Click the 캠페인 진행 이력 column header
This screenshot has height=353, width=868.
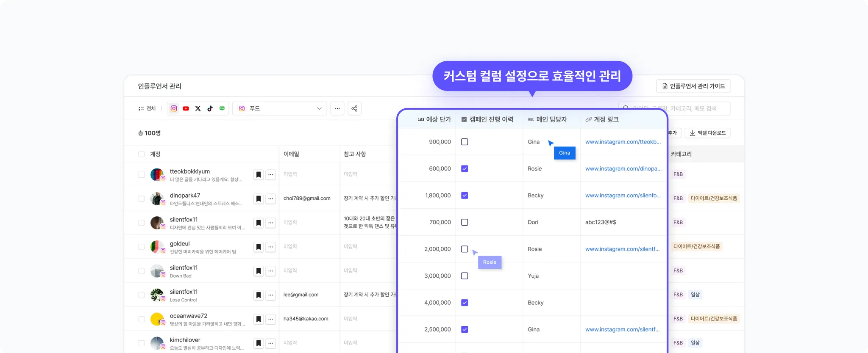click(487, 119)
